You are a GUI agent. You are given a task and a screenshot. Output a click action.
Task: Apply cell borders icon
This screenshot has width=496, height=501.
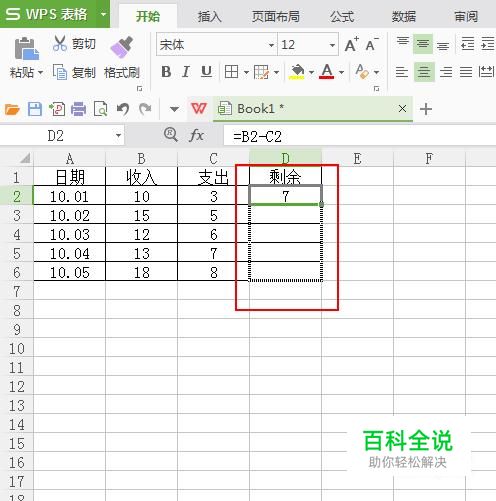point(231,72)
